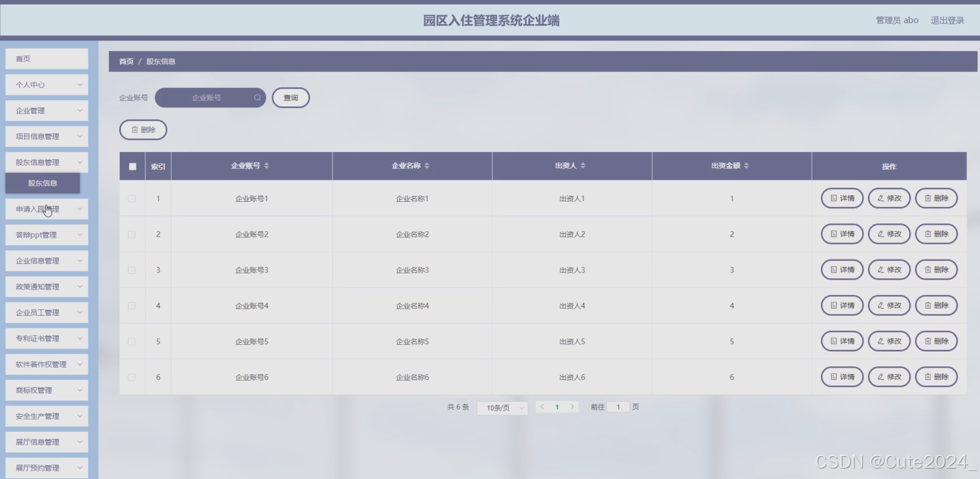Click the 查询 search button

click(x=291, y=97)
